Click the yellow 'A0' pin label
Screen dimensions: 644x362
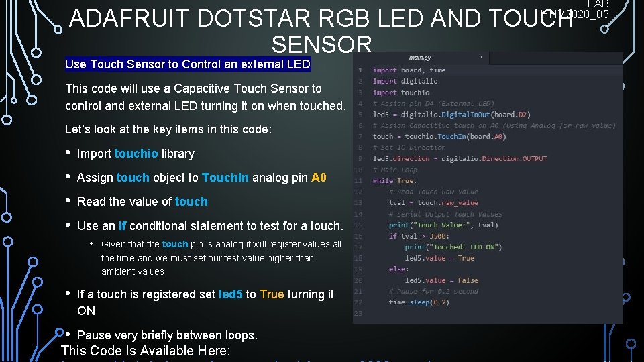click(319, 178)
